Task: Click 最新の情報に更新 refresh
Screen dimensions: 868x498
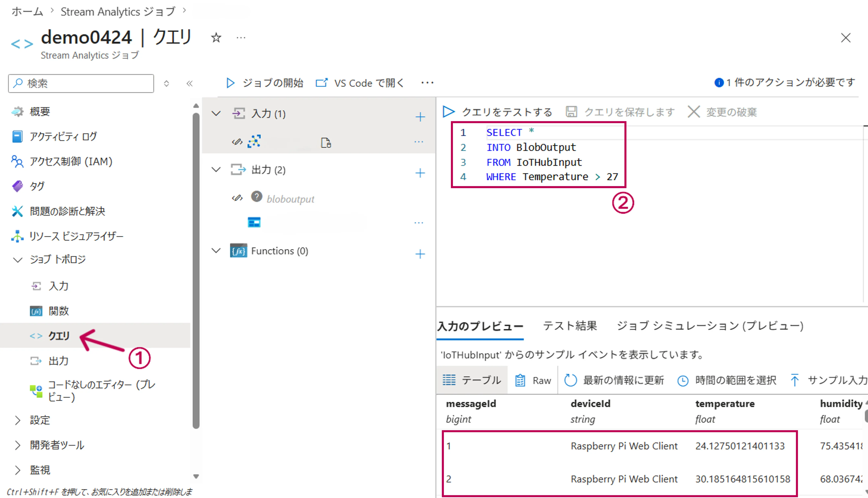Action: (614, 380)
